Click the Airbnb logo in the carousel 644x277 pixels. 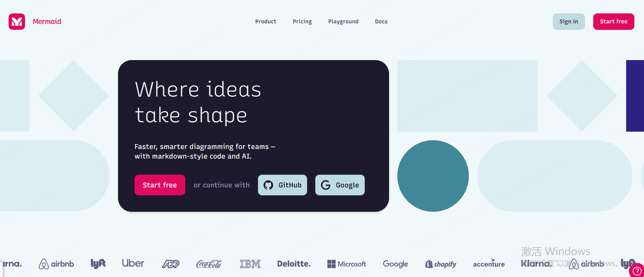[56, 264]
